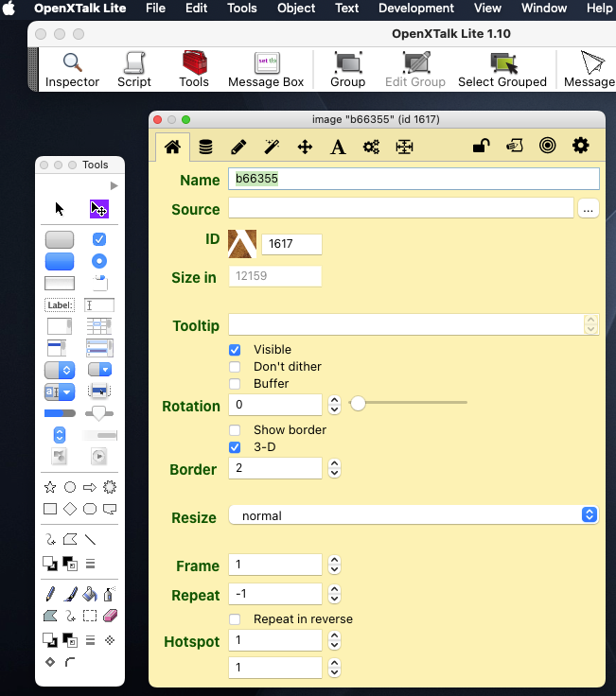The image size is (616, 696).
Task: Open the Geometry layout tab icon
Action: pyautogui.click(x=404, y=147)
